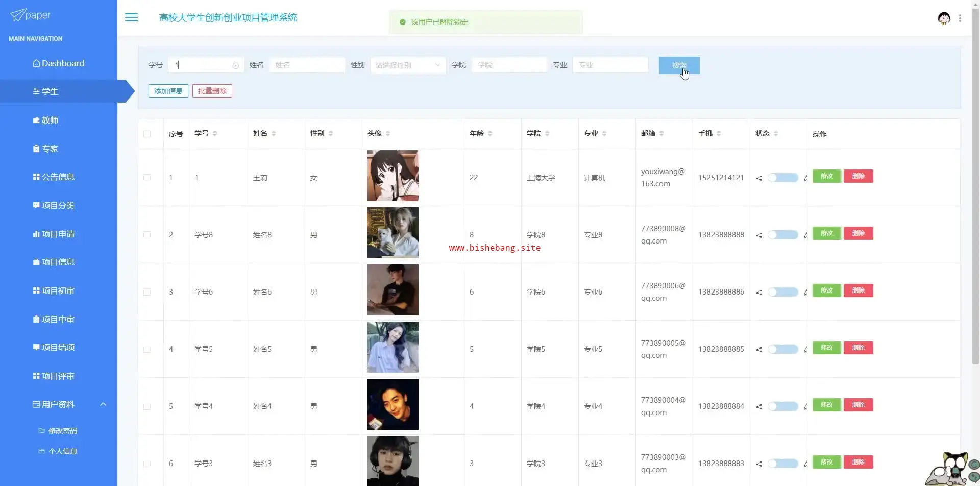The image size is (980, 486).
Task: Open the user avatar in the top bar
Action: tap(944, 18)
